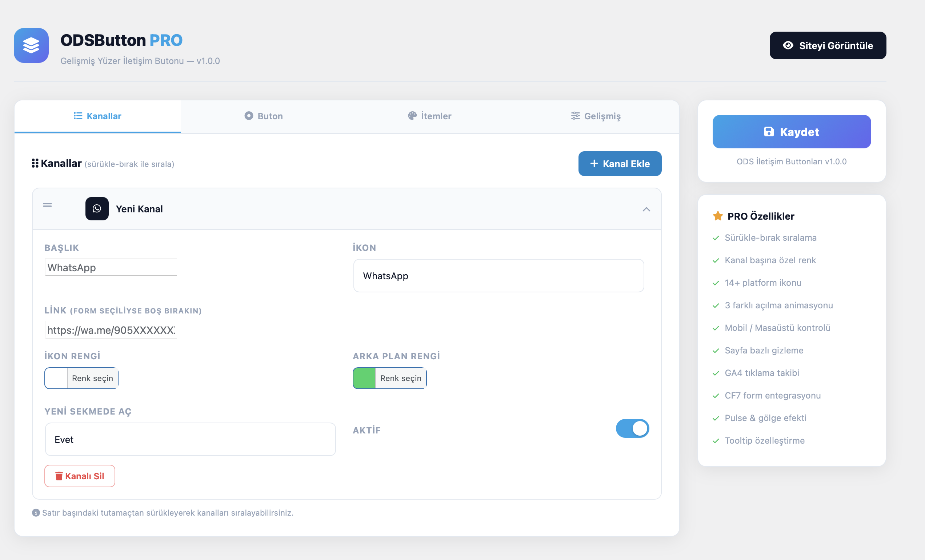Image resolution: width=925 pixels, height=560 pixels.
Task: Switch to the Buton tab
Action: click(264, 116)
